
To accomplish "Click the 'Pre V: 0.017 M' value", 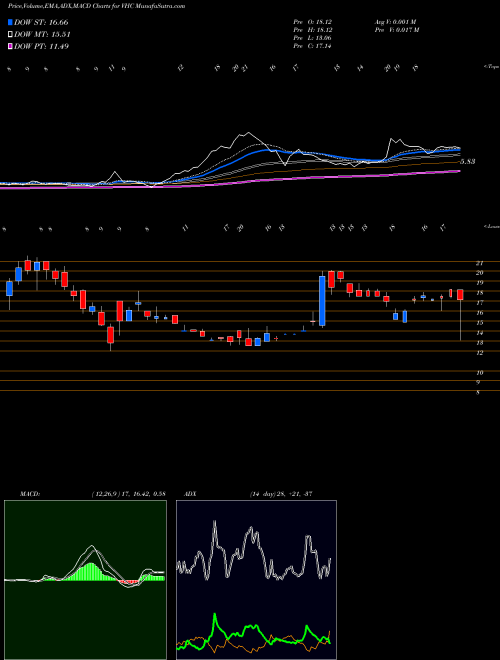I will (x=396, y=30).
